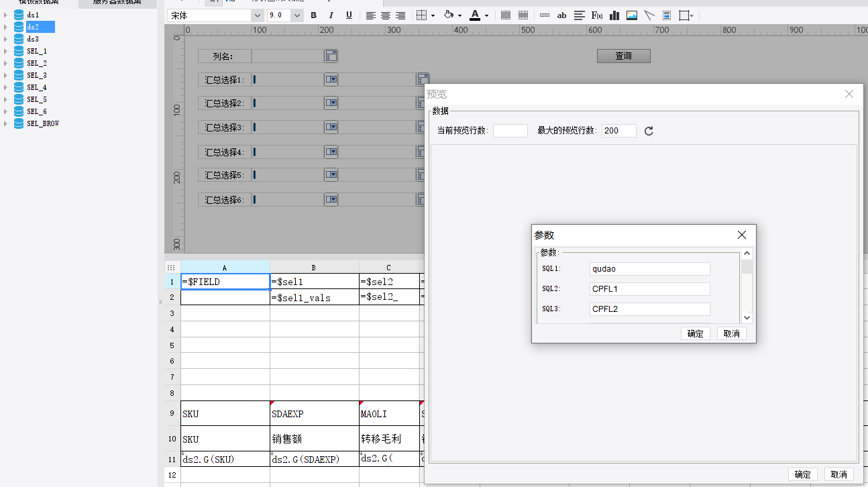Viewport: 868px width, 487px height.
Task: Select column A header
Action: tap(225, 267)
